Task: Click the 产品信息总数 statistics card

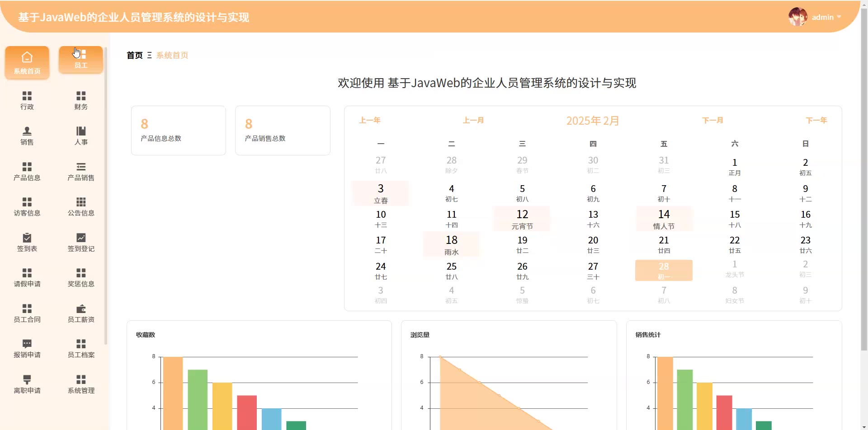Action: coord(179,131)
